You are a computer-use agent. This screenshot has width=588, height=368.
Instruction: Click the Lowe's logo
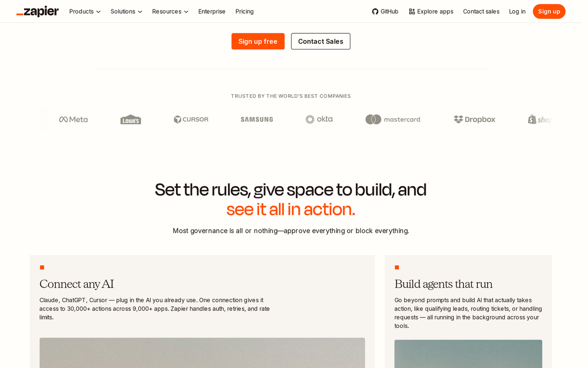[x=131, y=119]
